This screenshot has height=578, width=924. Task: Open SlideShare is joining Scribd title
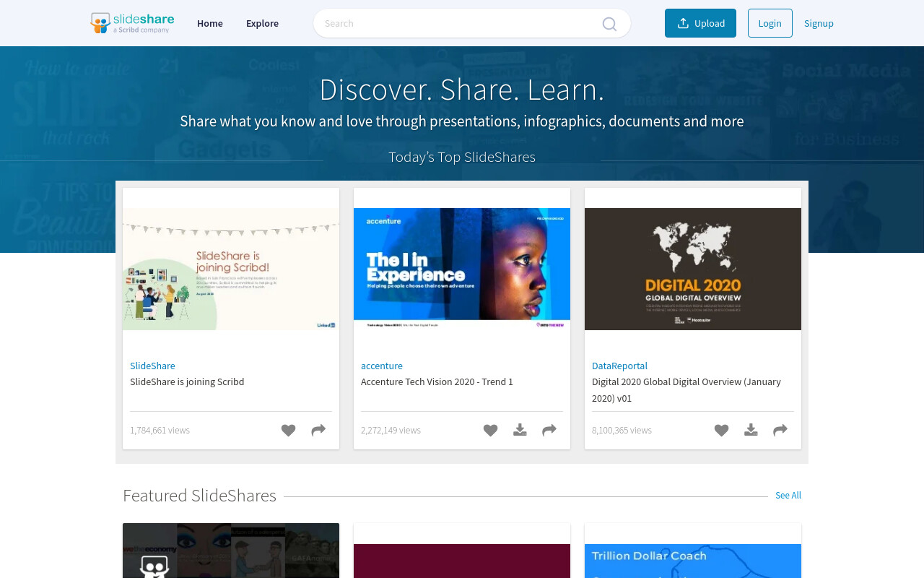tap(187, 381)
